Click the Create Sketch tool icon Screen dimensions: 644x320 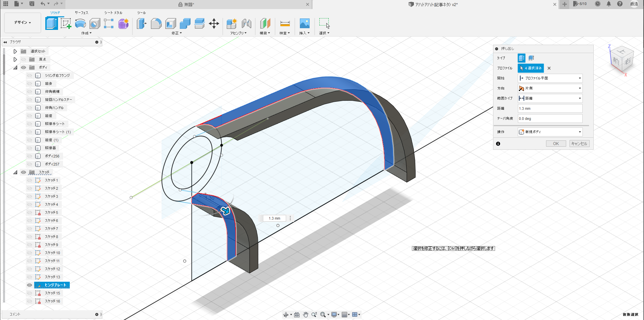tap(66, 24)
